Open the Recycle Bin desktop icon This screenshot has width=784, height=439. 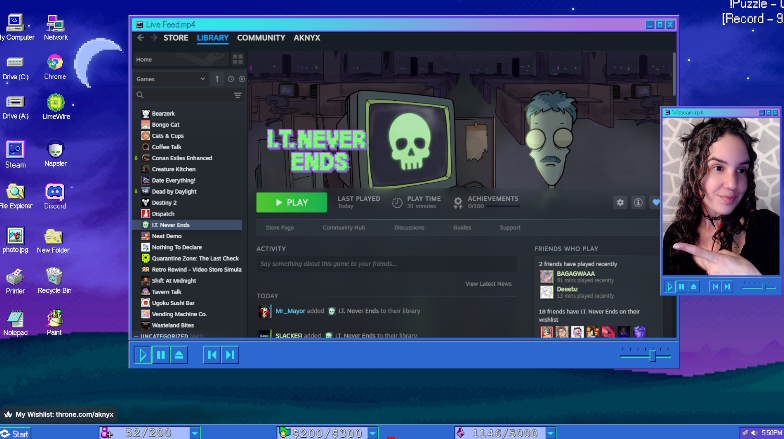(x=54, y=280)
